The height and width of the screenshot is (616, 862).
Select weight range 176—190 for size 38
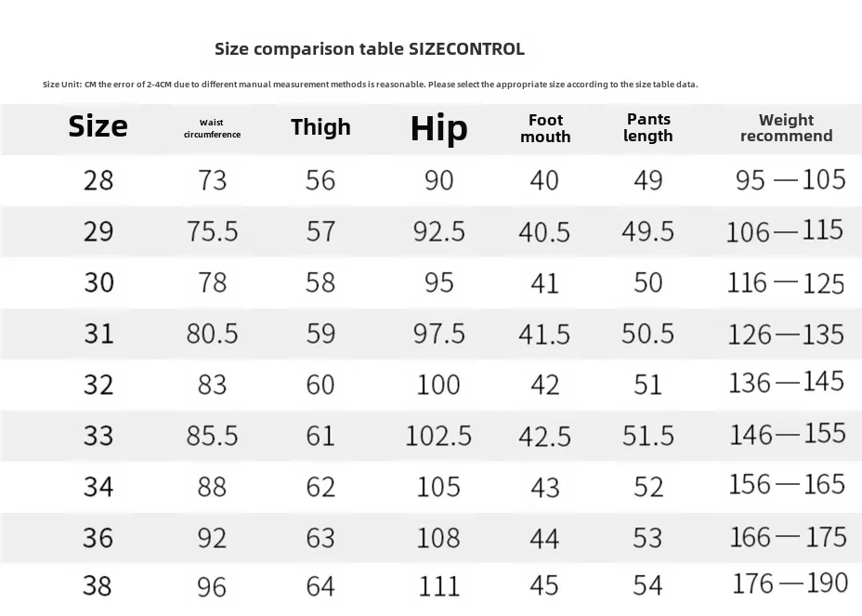(790, 583)
